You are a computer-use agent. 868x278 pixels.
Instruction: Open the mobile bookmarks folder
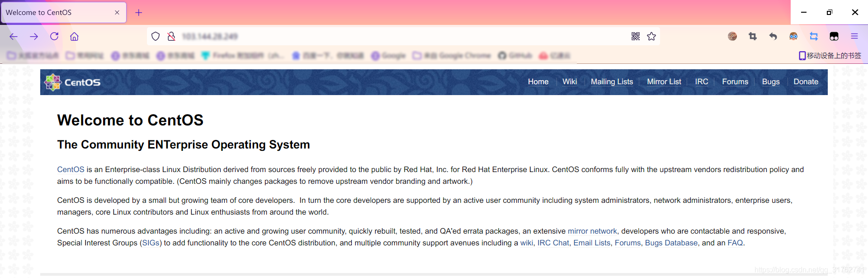(830, 56)
